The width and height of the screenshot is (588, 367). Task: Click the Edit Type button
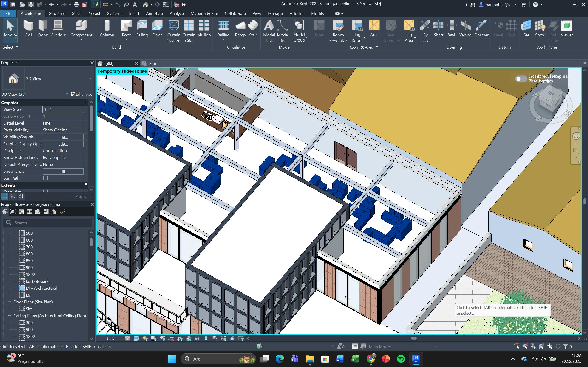[x=82, y=94]
